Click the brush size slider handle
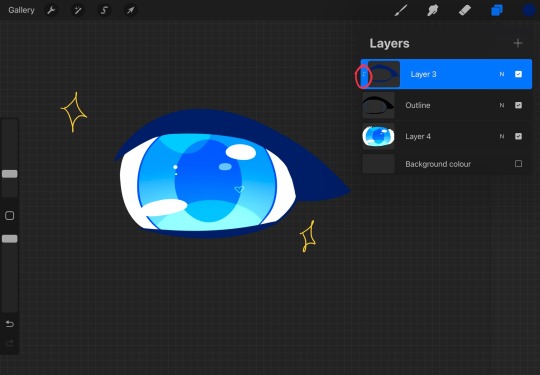 pos(10,174)
